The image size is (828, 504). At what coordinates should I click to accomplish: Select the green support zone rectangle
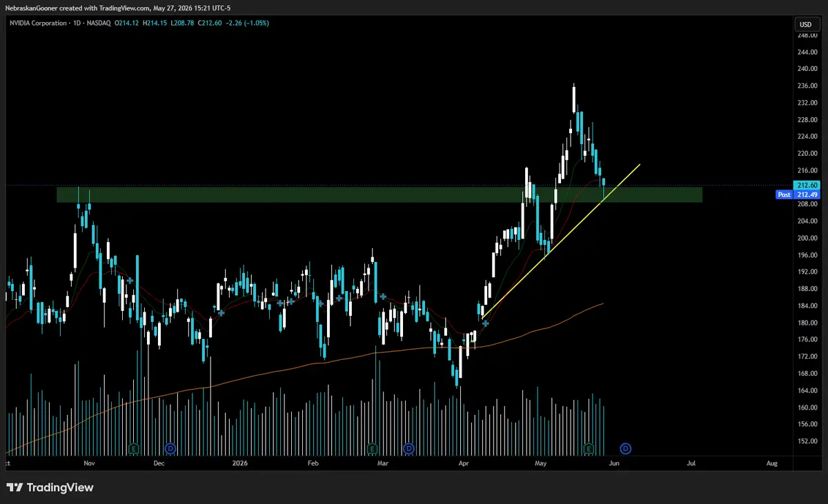pyautogui.click(x=379, y=194)
